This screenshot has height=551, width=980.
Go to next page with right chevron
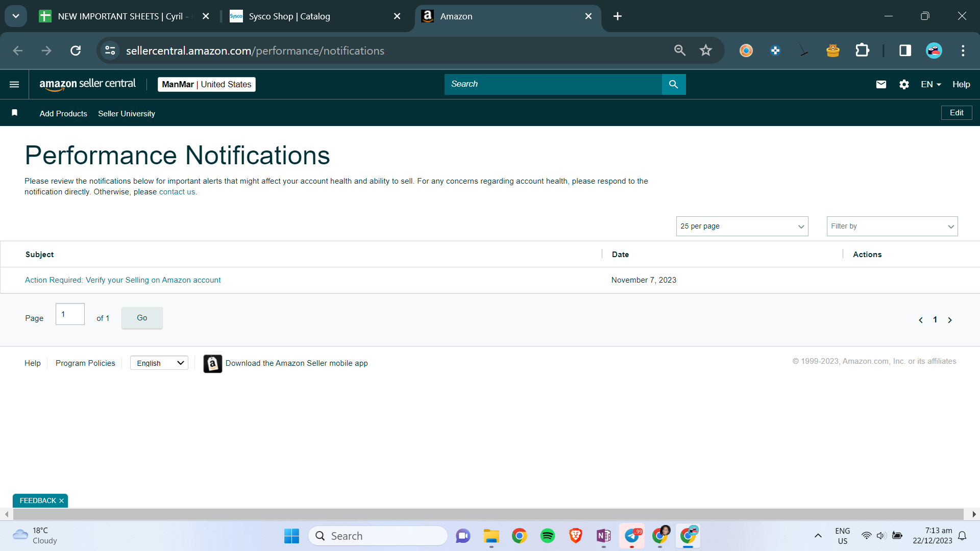950,320
